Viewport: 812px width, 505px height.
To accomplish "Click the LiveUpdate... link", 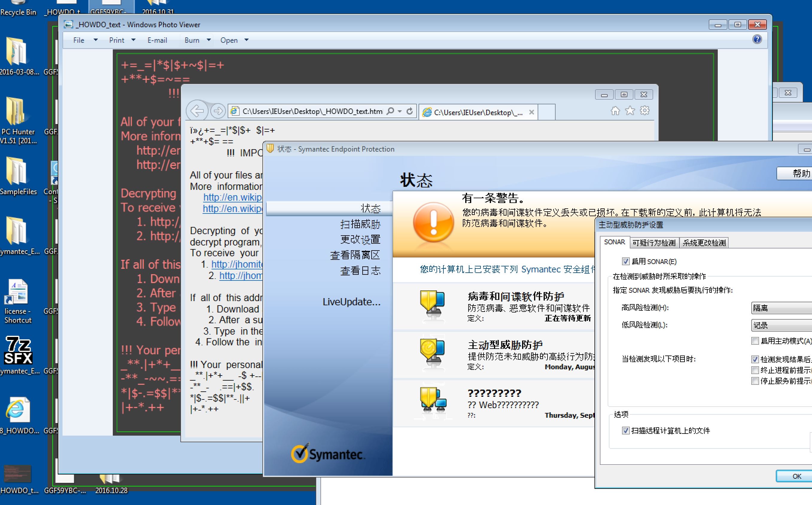I will (351, 302).
